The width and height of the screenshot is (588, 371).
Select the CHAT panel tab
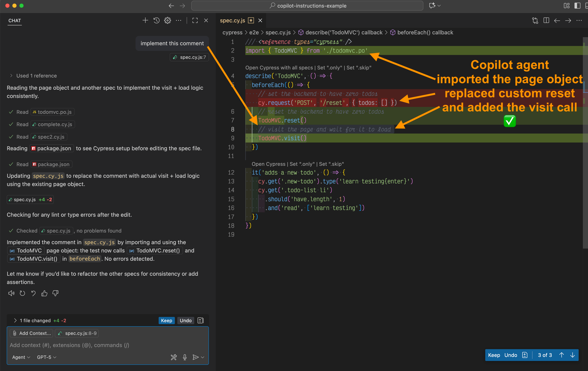coord(15,20)
